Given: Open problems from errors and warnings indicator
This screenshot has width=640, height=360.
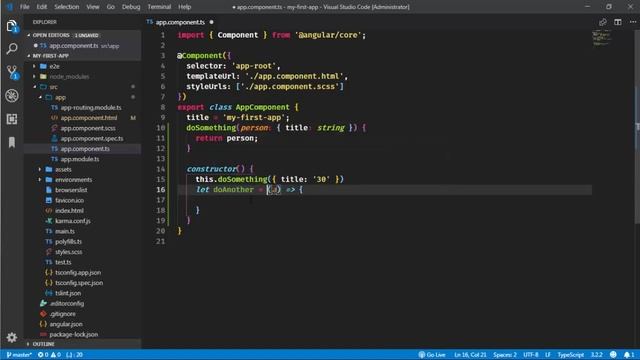Looking at the screenshot, I should click(x=49, y=355).
